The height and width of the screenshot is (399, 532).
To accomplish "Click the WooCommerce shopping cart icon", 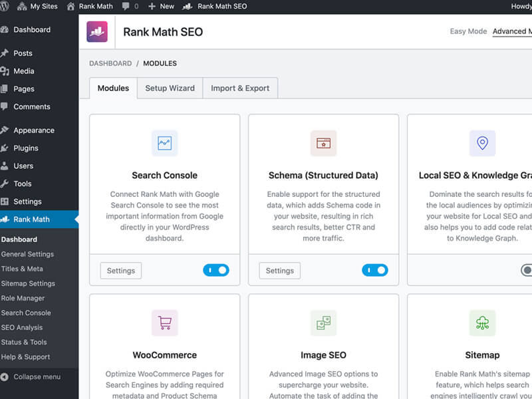I will [x=164, y=323].
